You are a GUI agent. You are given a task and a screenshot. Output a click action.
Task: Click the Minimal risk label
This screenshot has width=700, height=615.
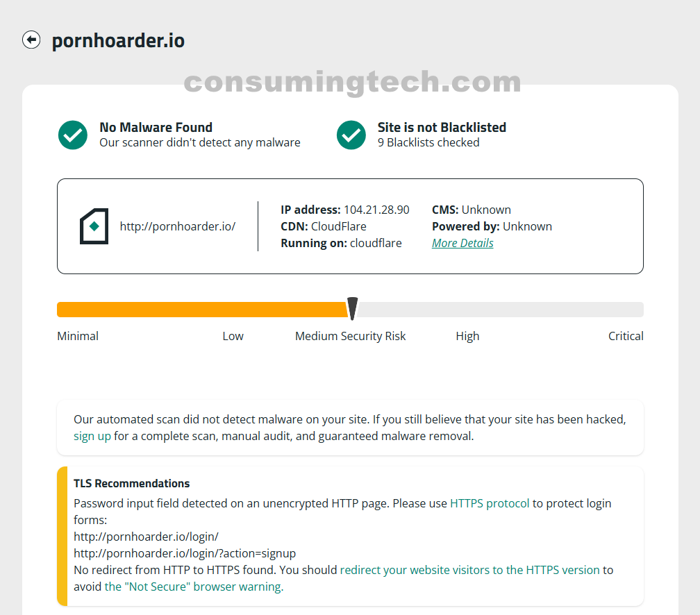click(x=78, y=336)
